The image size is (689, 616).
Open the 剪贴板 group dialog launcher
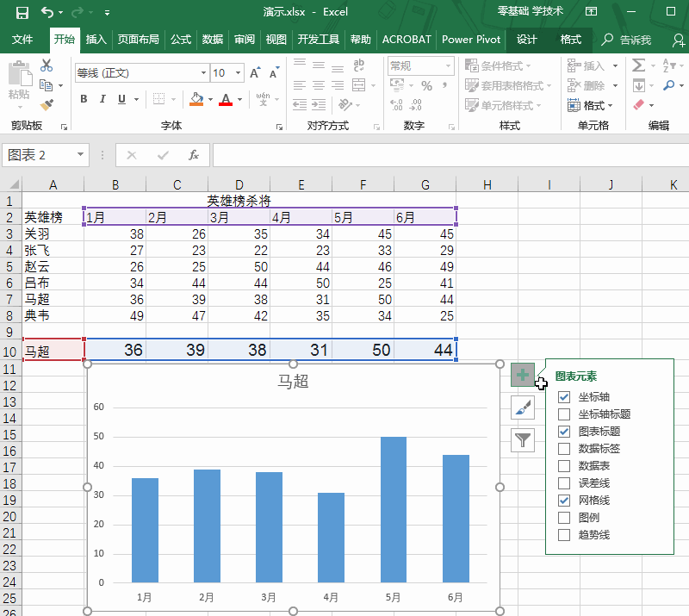click(64, 127)
